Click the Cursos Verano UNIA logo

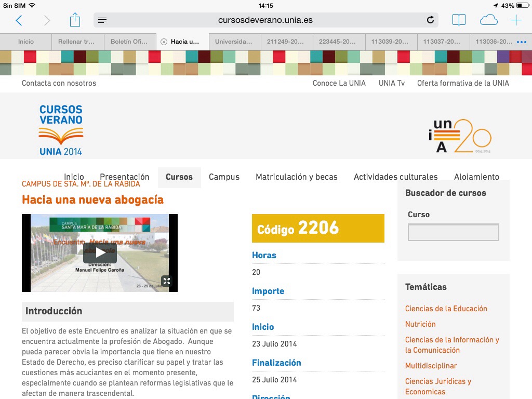click(x=61, y=129)
